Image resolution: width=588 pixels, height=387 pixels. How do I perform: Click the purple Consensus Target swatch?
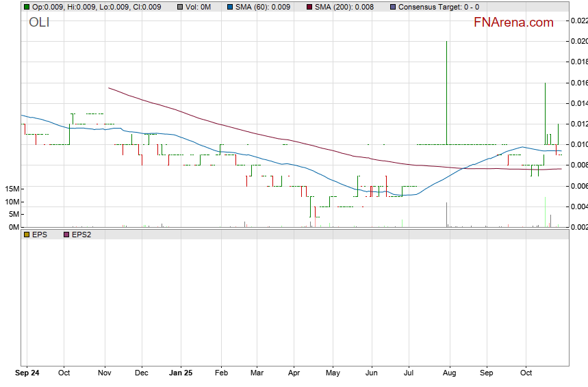point(392,7)
